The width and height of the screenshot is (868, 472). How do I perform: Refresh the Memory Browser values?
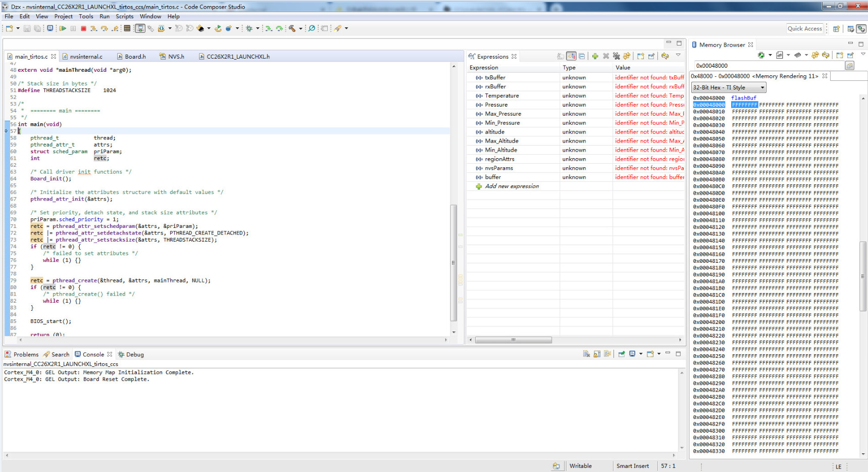tap(826, 55)
